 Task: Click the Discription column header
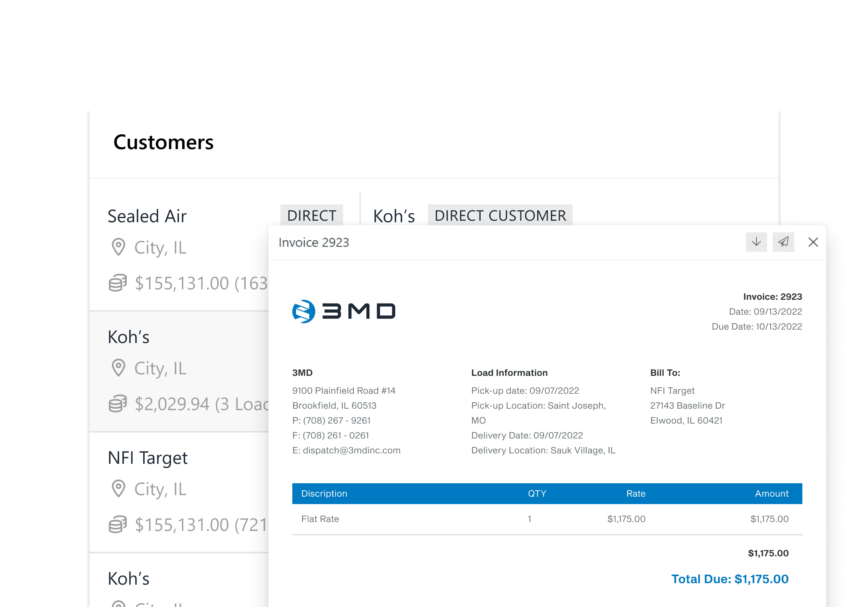(x=324, y=494)
